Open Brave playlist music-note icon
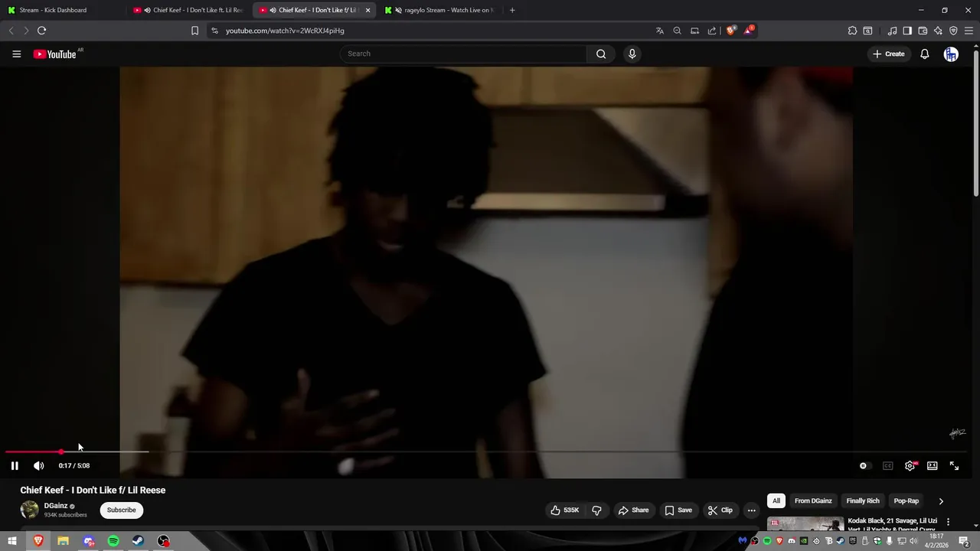This screenshot has width=980, height=551. [x=892, y=31]
